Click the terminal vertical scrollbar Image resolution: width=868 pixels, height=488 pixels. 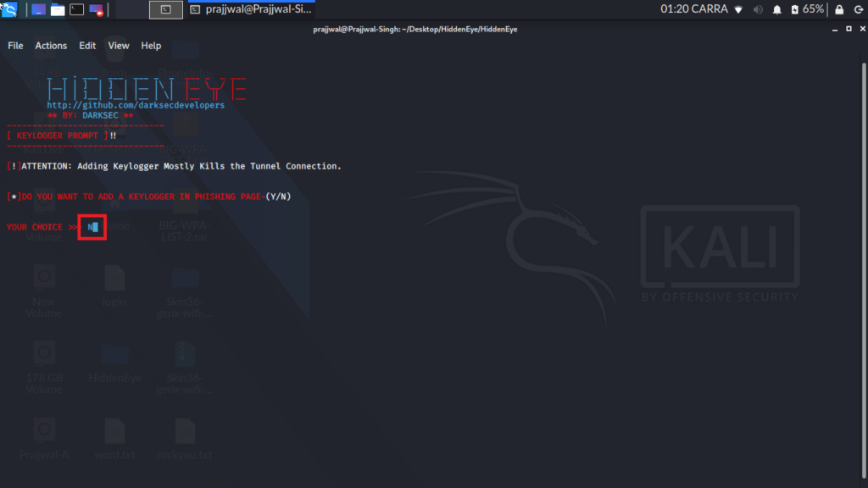point(864,271)
